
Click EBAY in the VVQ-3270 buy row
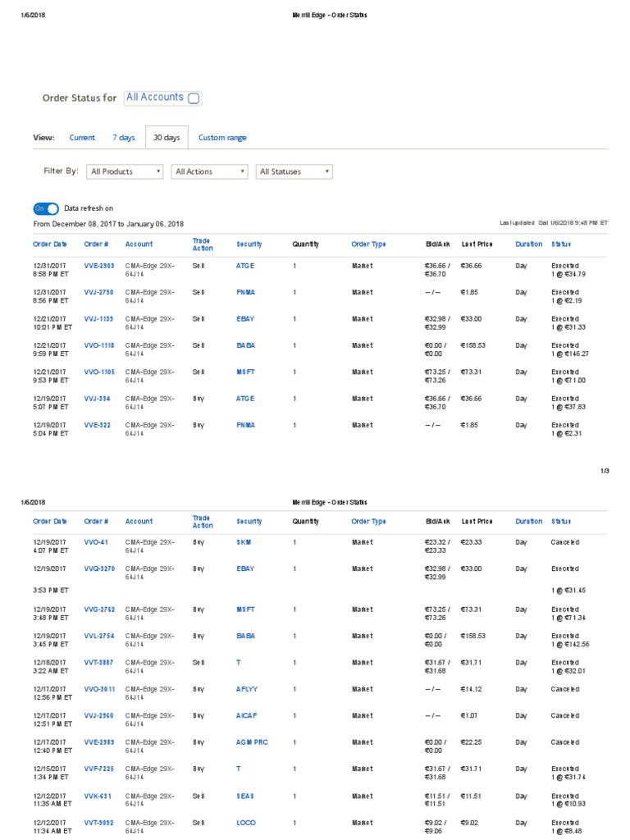245,569
